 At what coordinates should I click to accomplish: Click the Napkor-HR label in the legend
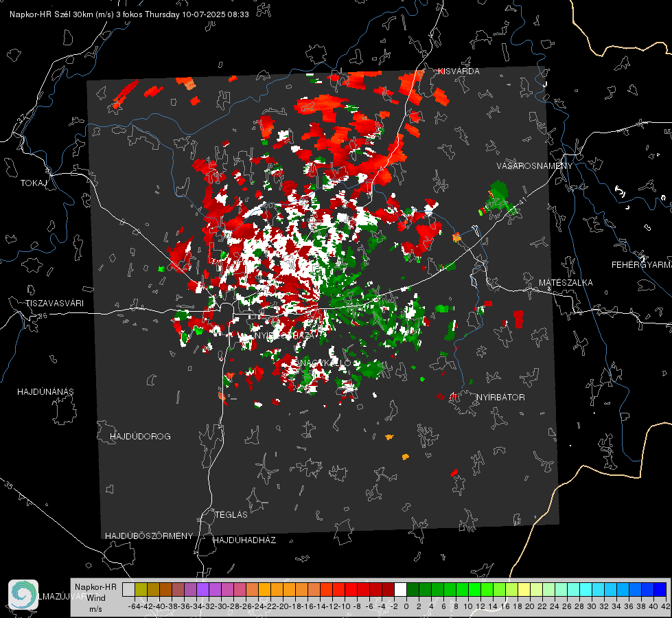click(x=95, y=587)
